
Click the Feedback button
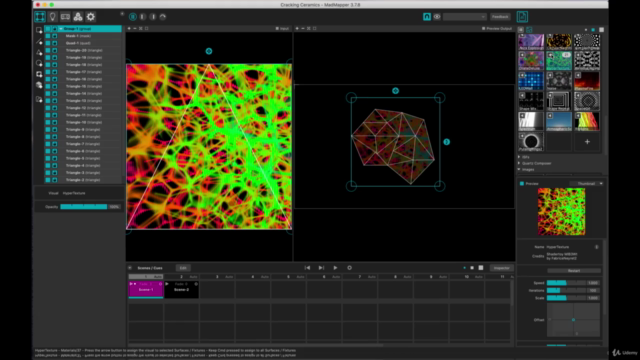tap(500, 17)
